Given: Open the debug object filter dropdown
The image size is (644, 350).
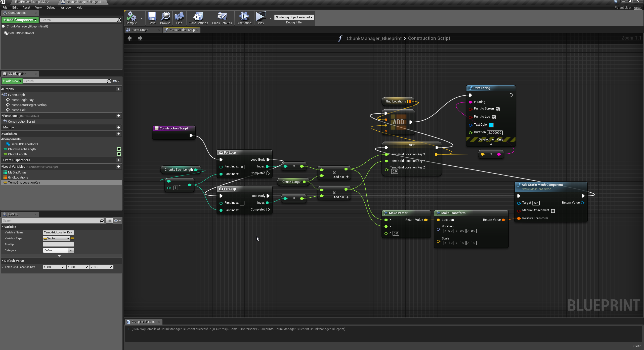Looking at the screenshot, I should [294, 17].
